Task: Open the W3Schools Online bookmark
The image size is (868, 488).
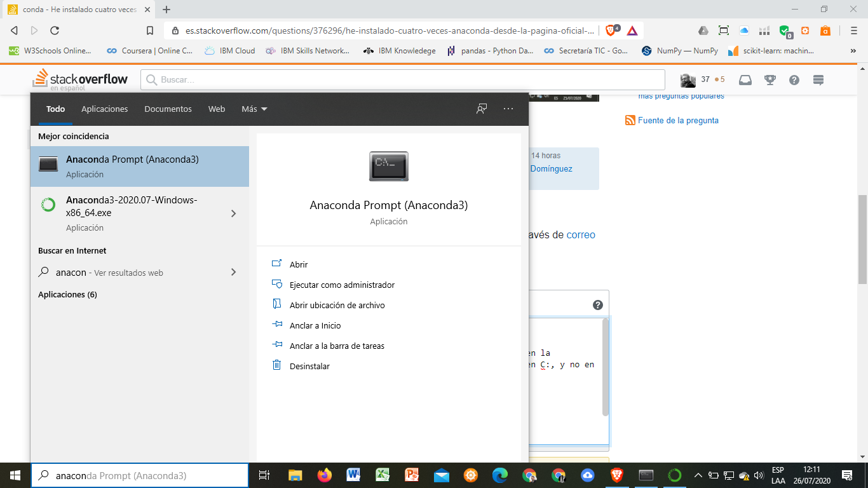Action: point(50,51)
